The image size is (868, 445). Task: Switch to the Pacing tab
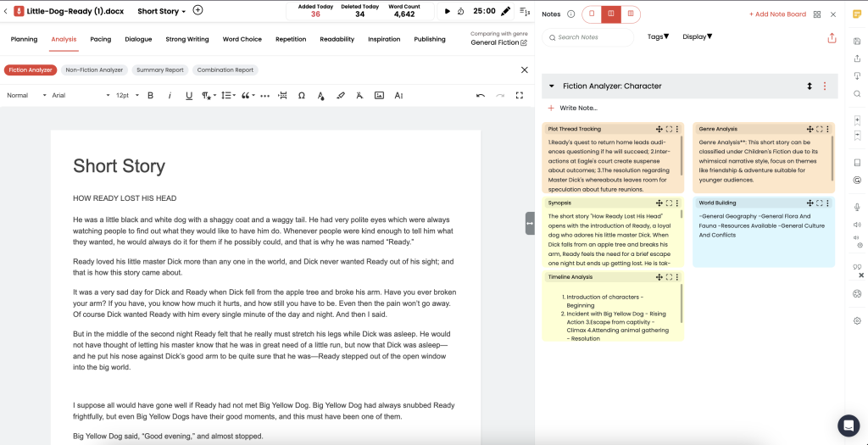coord(101,39)
